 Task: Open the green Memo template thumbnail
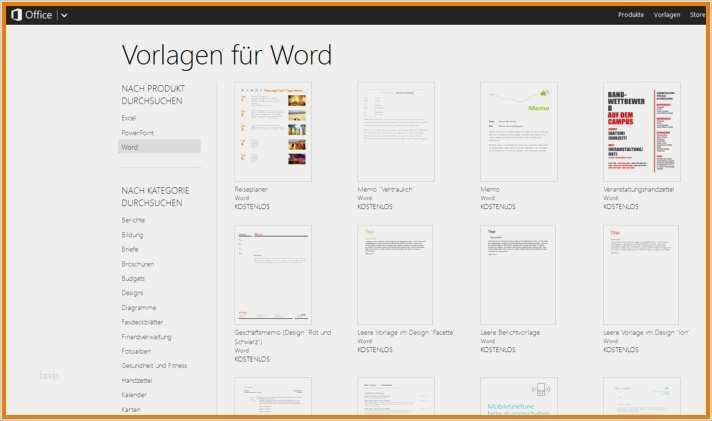[x=519, y=132]
